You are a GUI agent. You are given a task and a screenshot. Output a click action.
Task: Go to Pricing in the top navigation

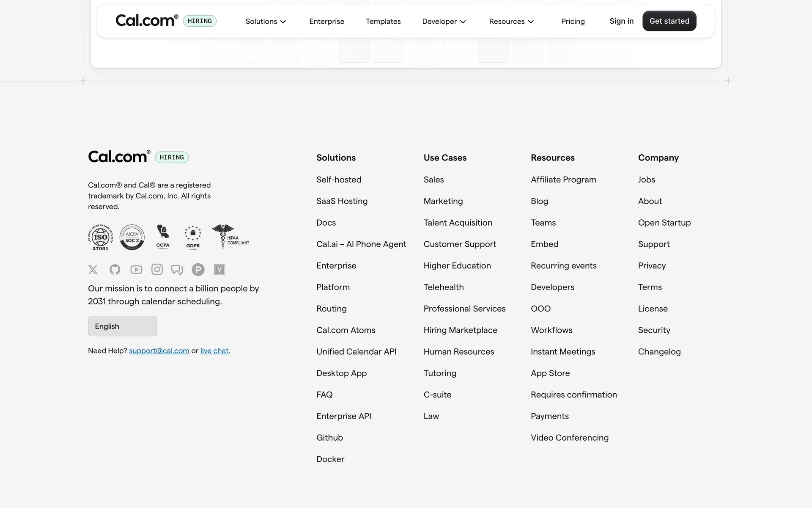click(573, 22)
